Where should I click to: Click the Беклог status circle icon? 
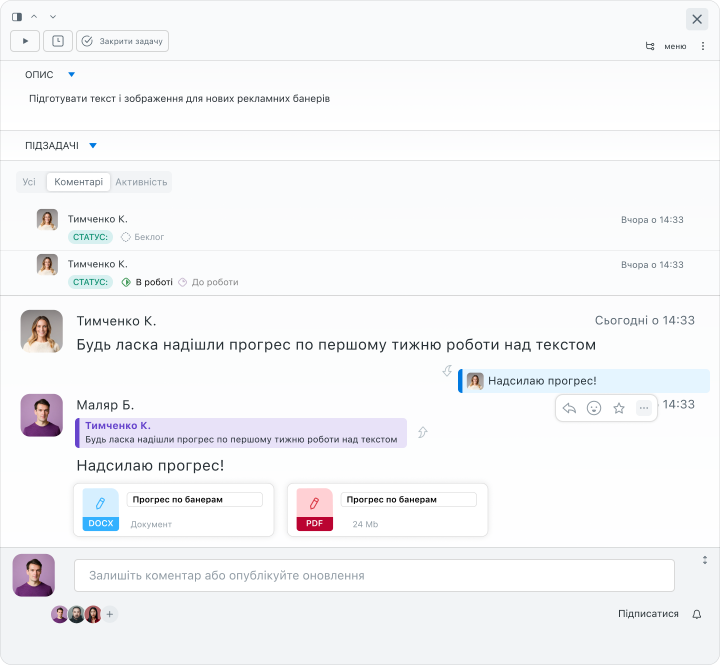(125, 237)
